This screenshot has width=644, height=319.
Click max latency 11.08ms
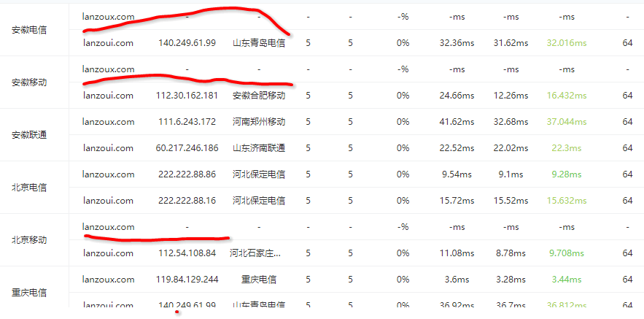(457, 253)
